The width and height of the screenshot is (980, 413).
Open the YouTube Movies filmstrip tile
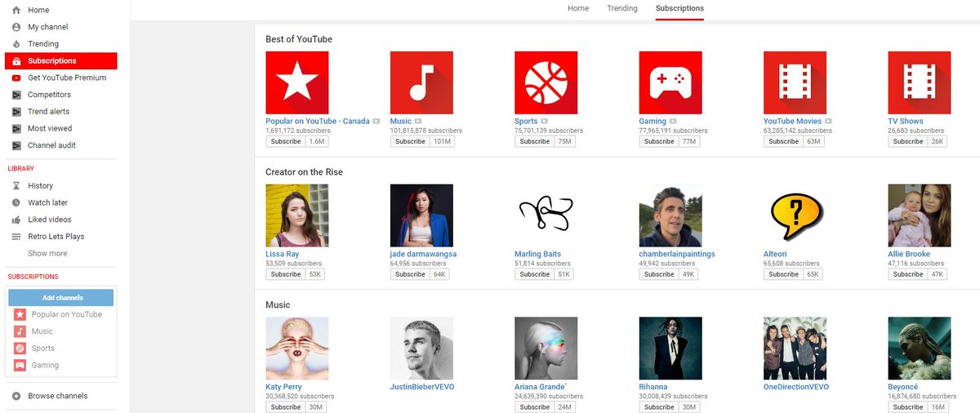point(795,82)
